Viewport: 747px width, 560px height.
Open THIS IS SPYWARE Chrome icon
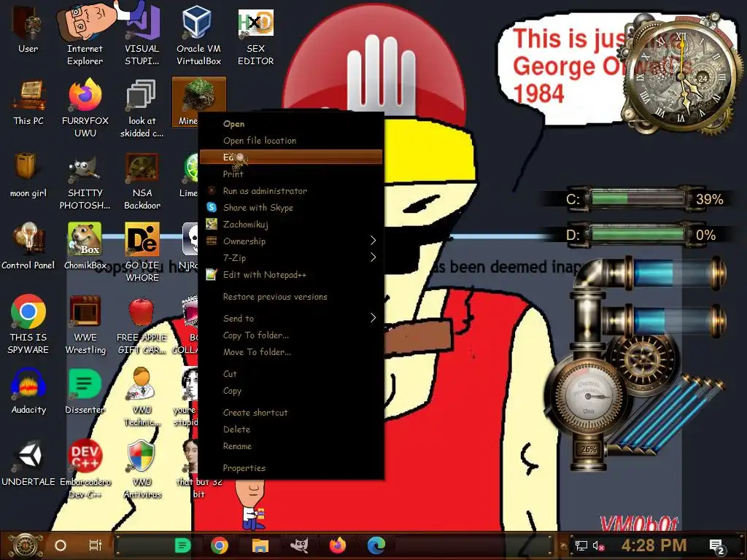(28, 324)
